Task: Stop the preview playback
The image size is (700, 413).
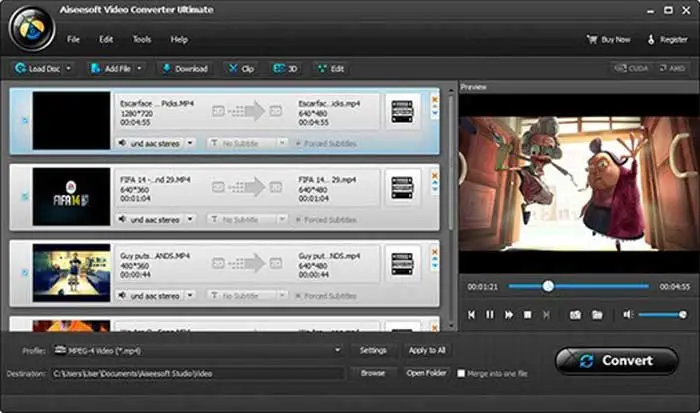Action: click(527, 314)
